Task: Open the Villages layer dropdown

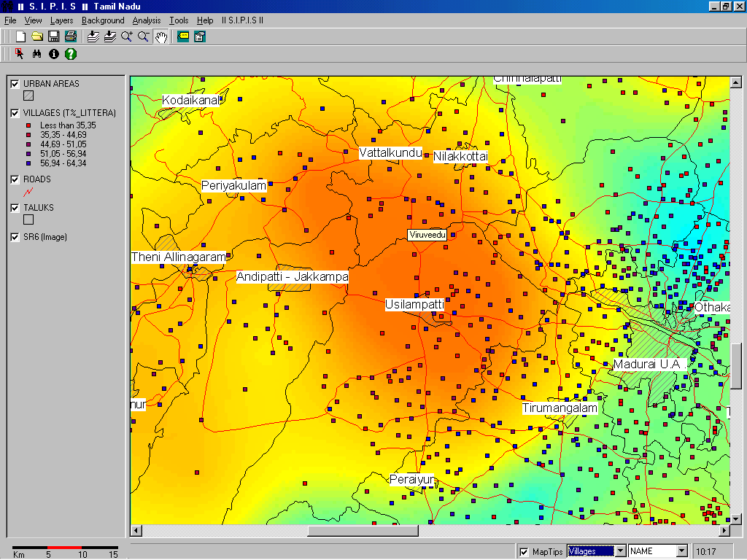Action: (x=621, y=551)
